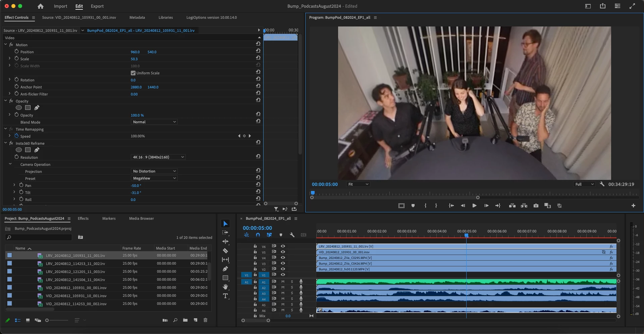Open the Fit zoom level dropdown
Image resolution: width=644 pixels, height=334 pixels.
pos(358,184)
